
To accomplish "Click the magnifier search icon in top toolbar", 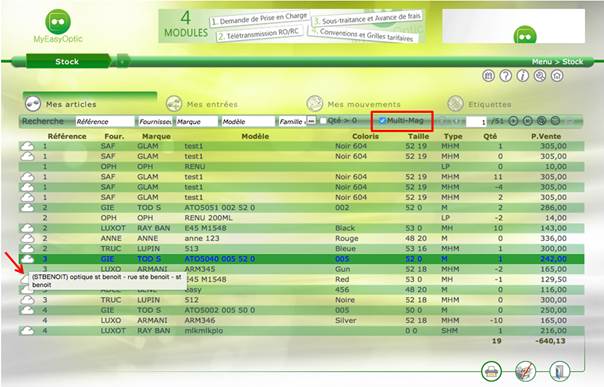I will click(540, 76).
